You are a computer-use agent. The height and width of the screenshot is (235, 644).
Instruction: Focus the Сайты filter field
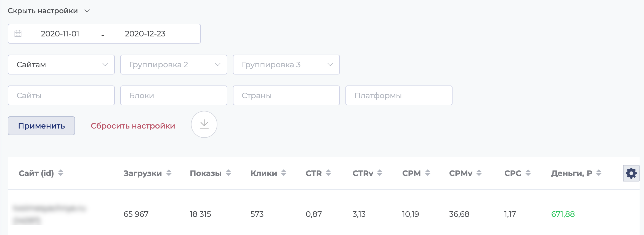[61, 95]
